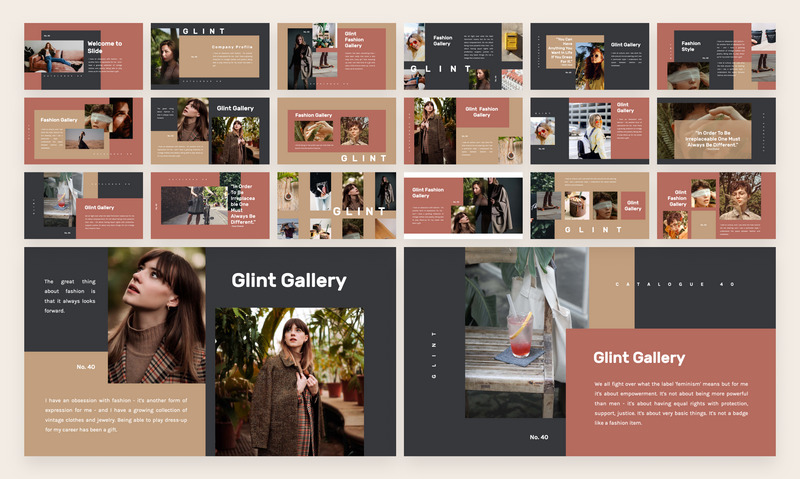
Task: Click the "No. 40" label beneath the cocktail photo
Action: coord(539,437)
